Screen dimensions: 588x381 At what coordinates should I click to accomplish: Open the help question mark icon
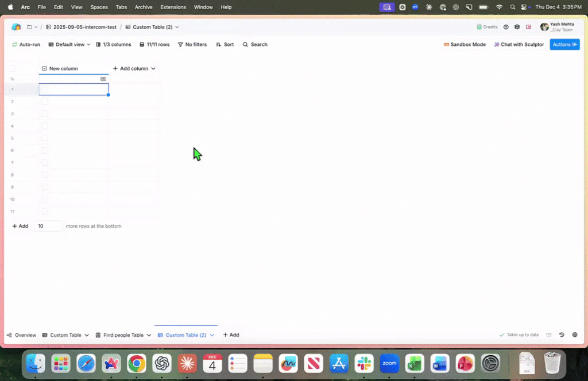coord(506,27)
